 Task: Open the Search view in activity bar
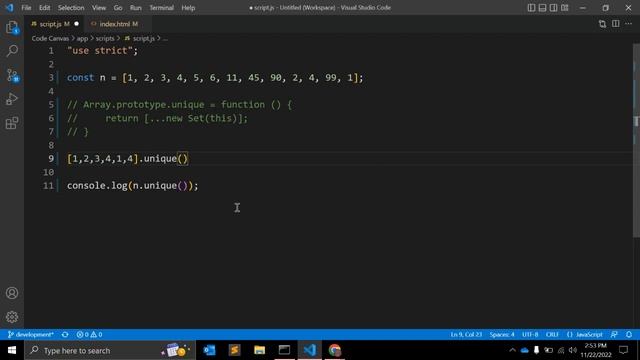[12, 51]
